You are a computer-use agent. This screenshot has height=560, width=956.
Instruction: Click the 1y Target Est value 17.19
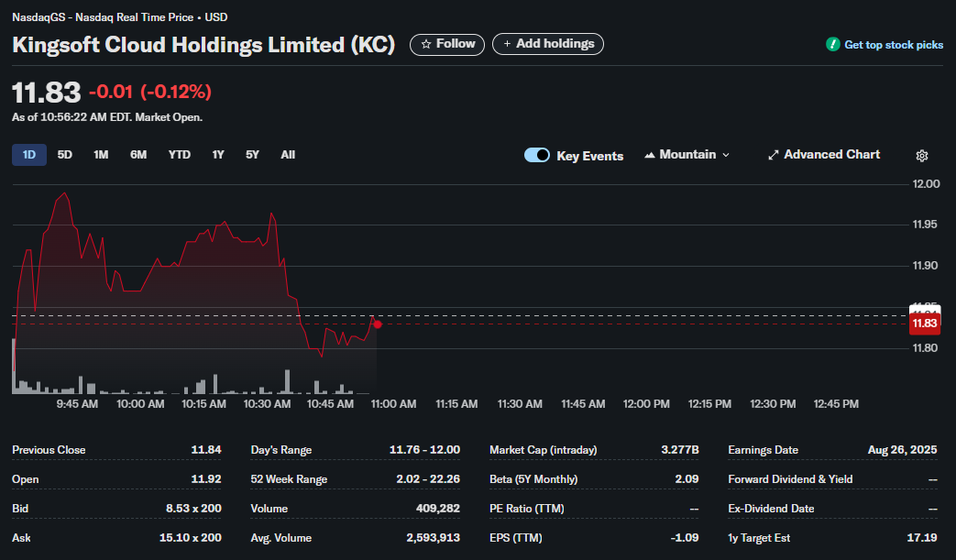[922, 537]
